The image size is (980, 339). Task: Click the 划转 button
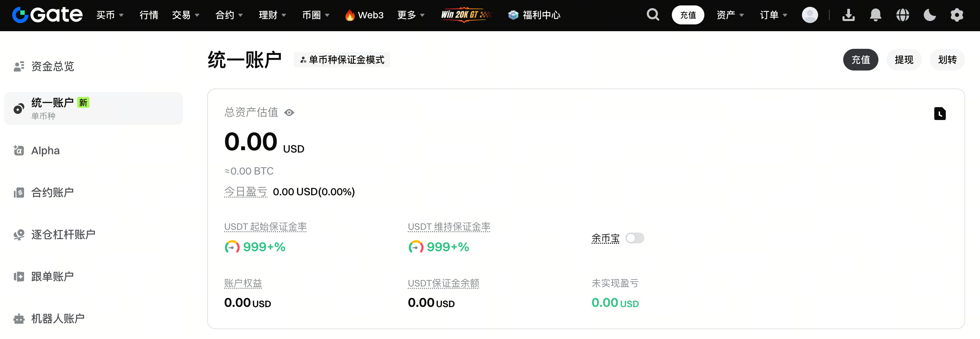(x=947, y=60)
